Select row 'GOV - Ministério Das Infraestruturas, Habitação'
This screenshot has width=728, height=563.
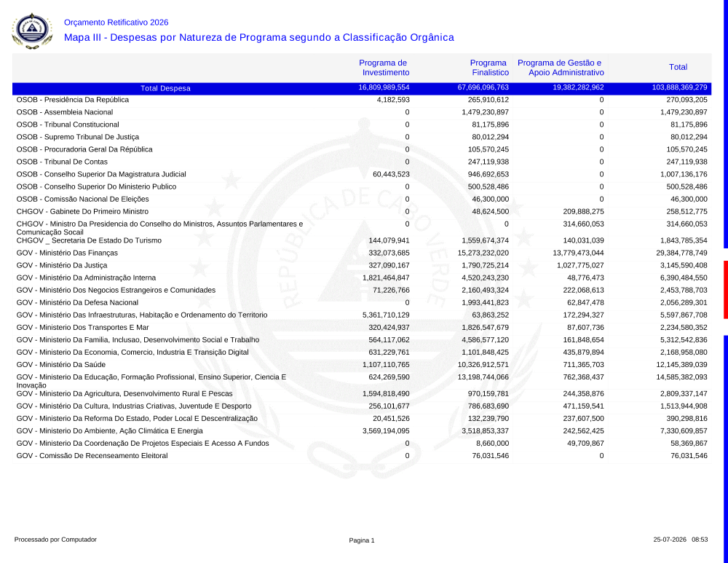coord(362,315)
